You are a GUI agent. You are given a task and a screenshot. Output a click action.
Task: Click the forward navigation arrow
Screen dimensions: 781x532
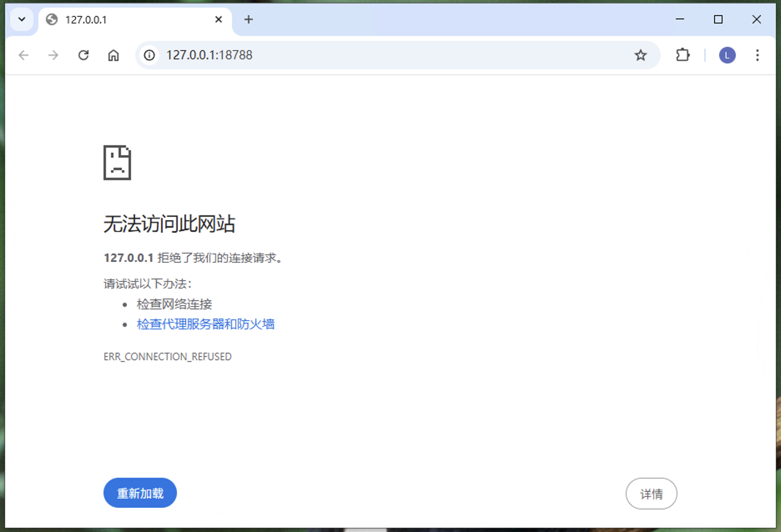(53, 55)
